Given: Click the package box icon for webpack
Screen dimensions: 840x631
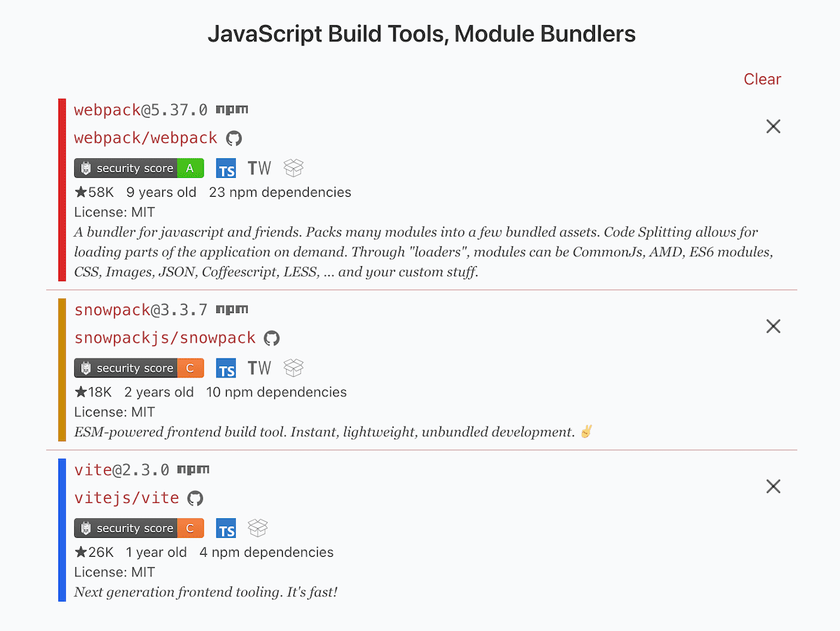Looking at the screenshot, I should [x=293, y=168].
